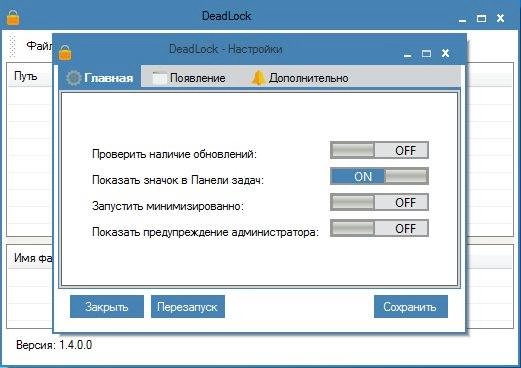This screenshot has height=368, width=521.
Task: Click the Запустить минимизированно label
Action: coord(168,206)
